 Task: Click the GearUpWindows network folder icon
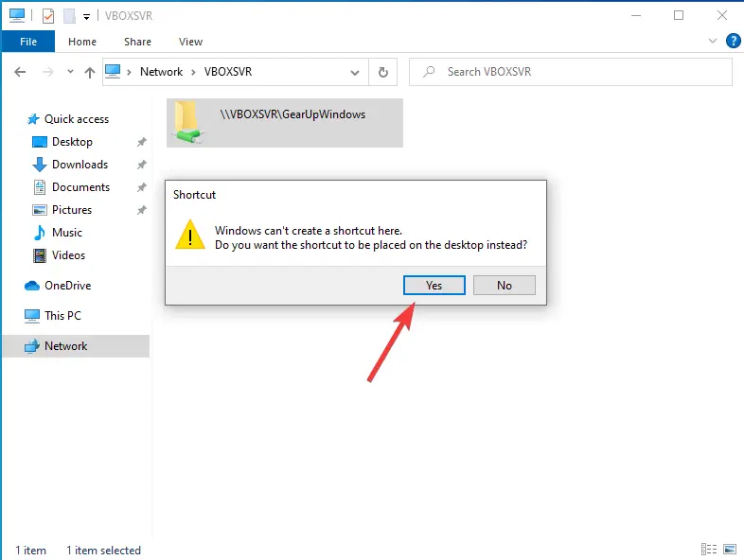click(188, 122)
